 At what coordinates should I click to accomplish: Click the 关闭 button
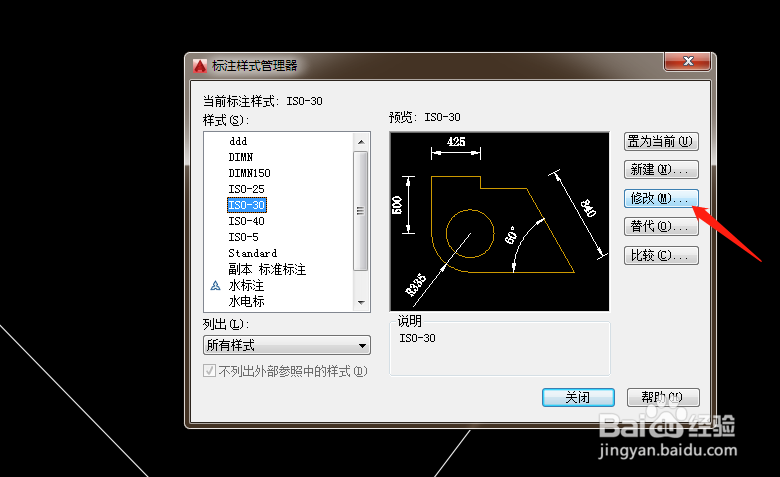coord(578,397)
